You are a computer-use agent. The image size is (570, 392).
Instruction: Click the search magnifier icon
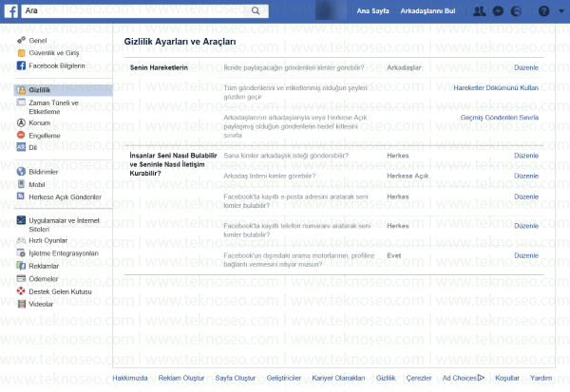tap(256, 10)
